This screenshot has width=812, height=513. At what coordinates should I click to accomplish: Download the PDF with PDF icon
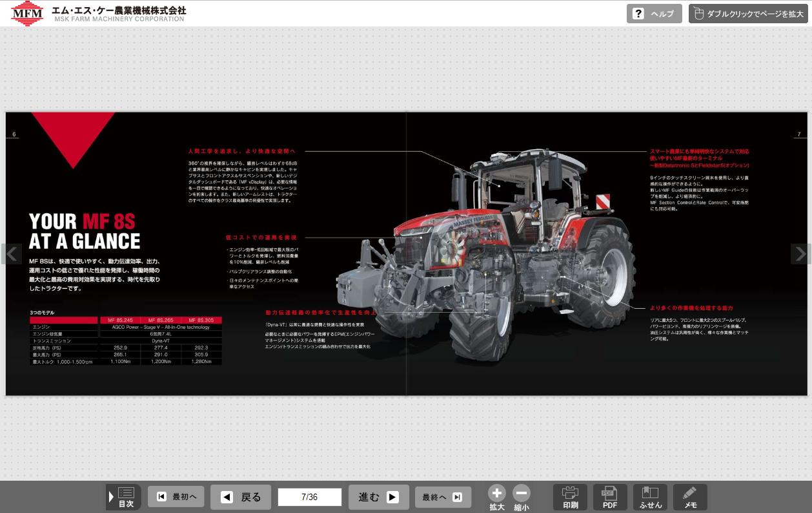pyautogui.click(x=610, y=497)
